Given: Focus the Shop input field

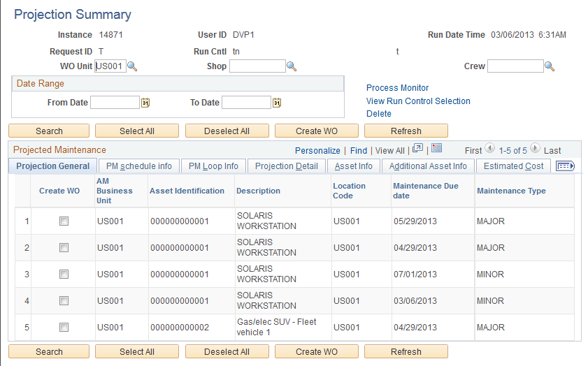Looking at the screenshot, I should [x=257, y=66].
